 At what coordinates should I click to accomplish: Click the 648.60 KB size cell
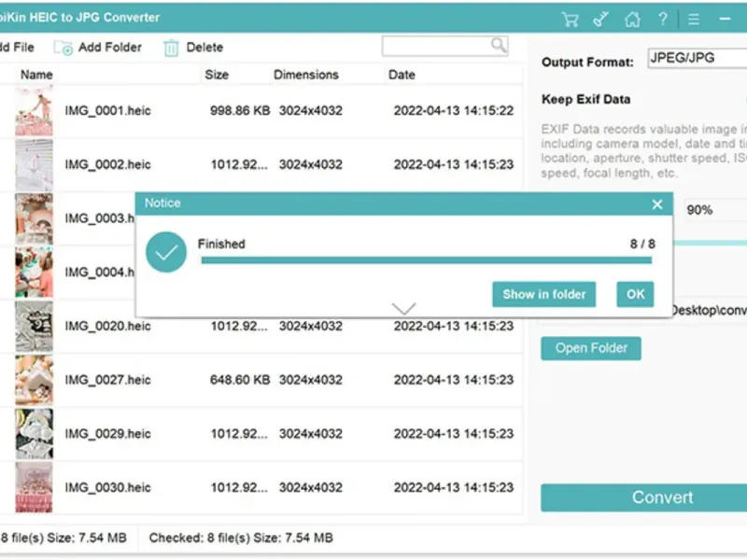[240, 380]
